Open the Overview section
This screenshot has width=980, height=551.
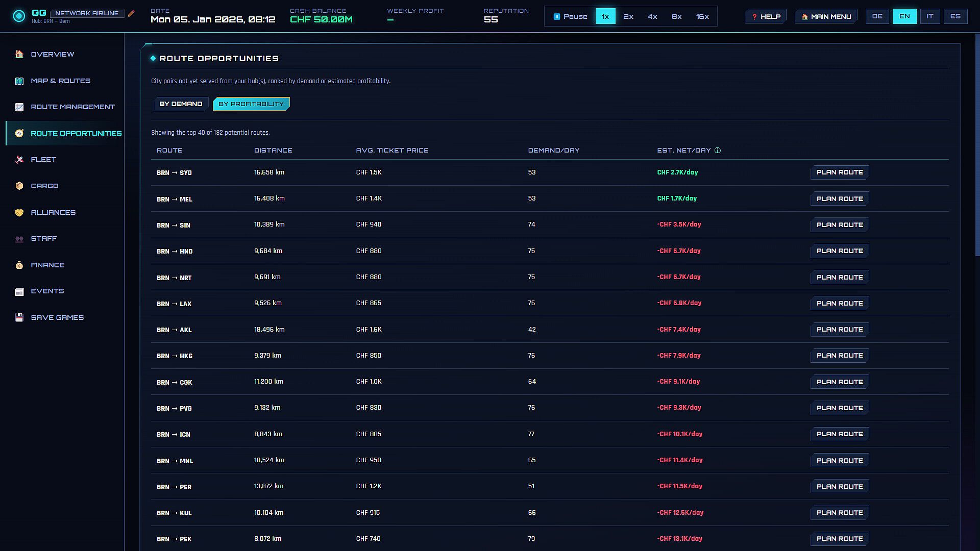(x=65, y=54)
